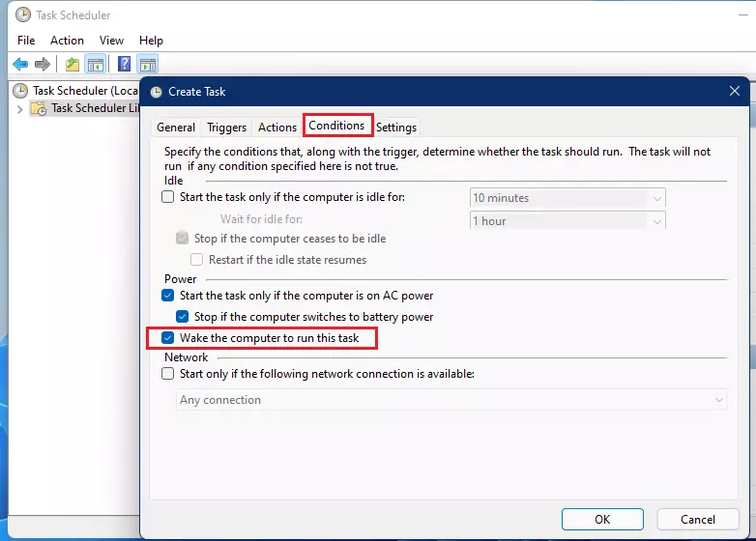Open the Help menu
The image size is (756, 541).
pos(151,41)
